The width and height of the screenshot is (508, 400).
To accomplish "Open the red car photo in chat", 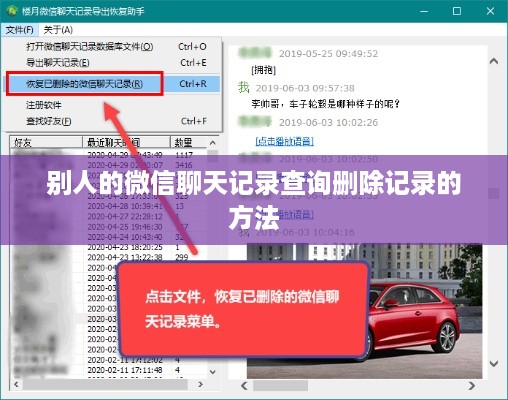I will tap(364, 311).
